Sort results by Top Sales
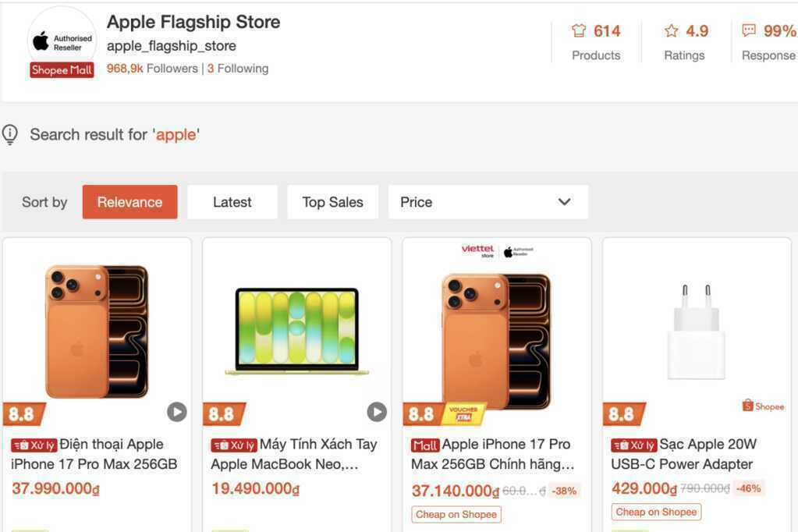This screenshot has height=532, width=798. [332, 202]
